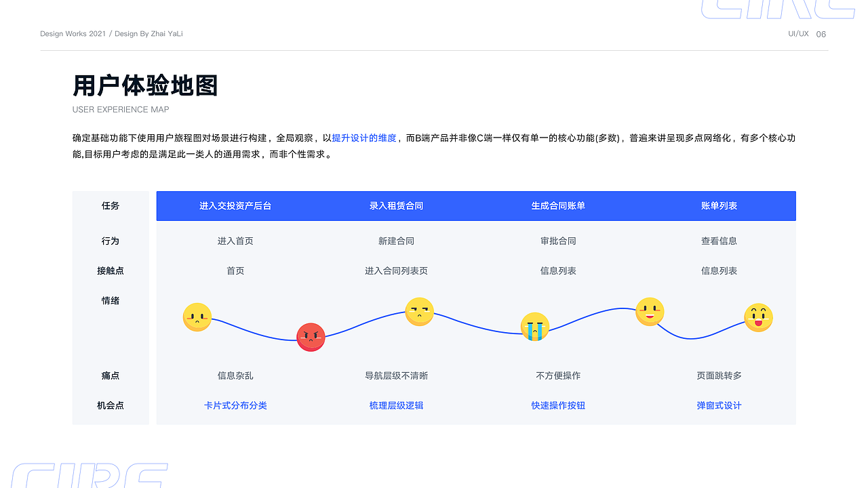Click the yellow skeptical emoji with raised eyebrows
868x488 pixels.
coord(420,312)
